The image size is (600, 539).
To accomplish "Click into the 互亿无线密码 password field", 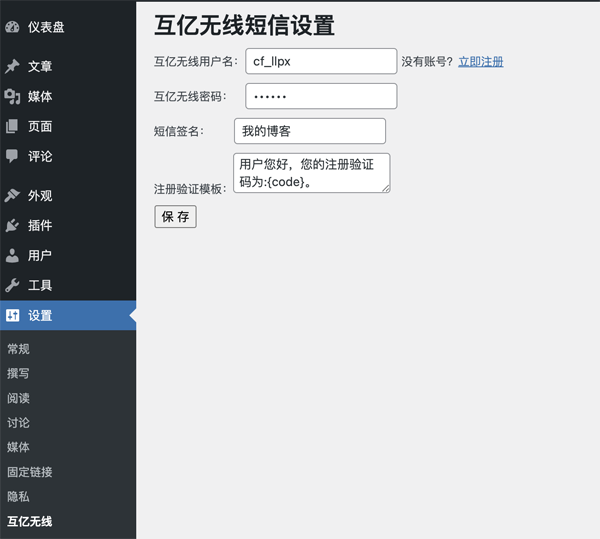I will point(321,96).
